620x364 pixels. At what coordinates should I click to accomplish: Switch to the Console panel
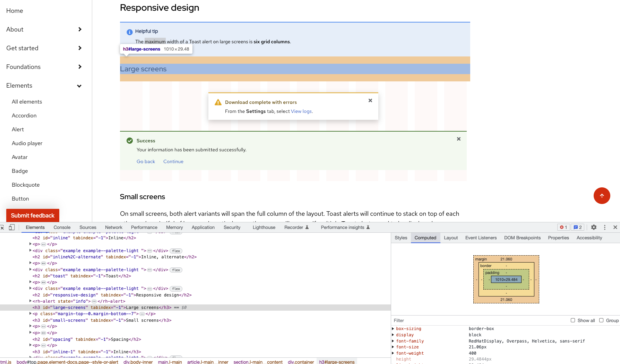pyautogui.click(x=62, y=227)
